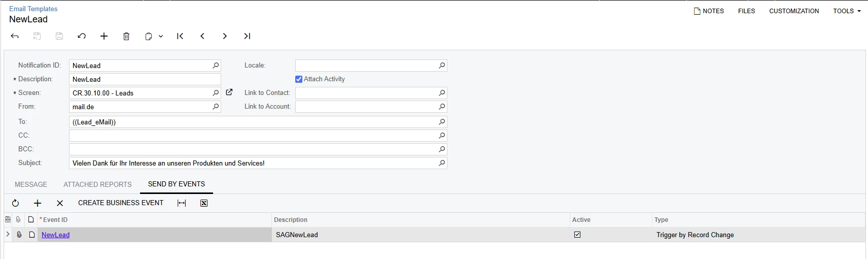Viewport: 868px width, 259px height.
Task: Expand the NewLead event row arrow
Action: (8, 234)
